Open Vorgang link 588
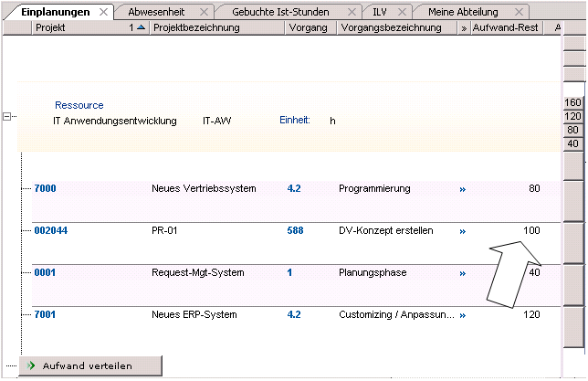Screen dimensions: 588x381 point(294,231)
